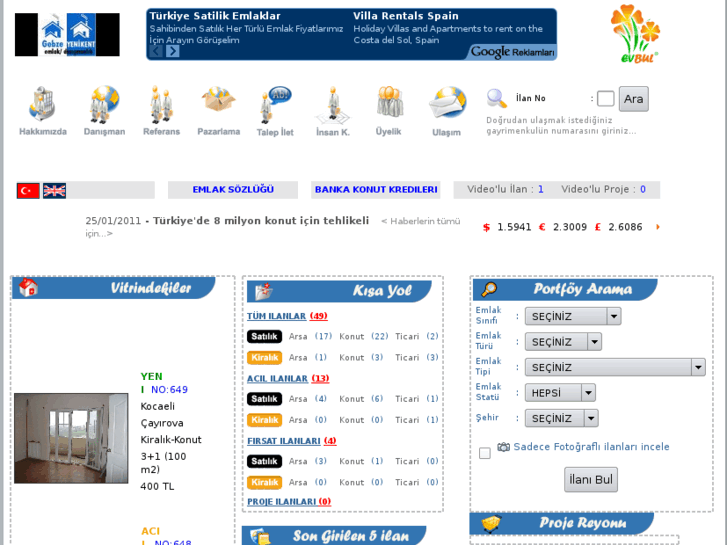The width and height of the screenshot is (727, 545).
Task: Click the cart icon in Proje Reyonu header
Action: [x=491, y=524]
